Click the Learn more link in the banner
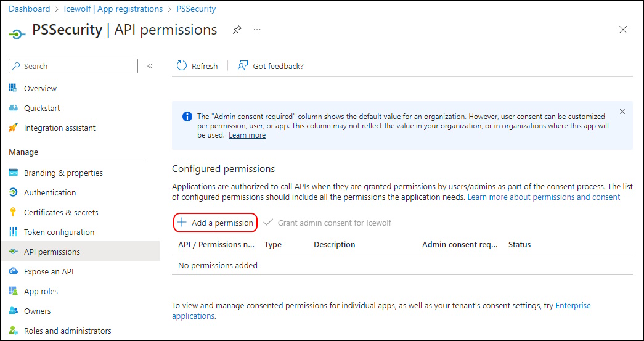Image resolution: width=644 pixels, height=341 pixels. tap(247, 135)
